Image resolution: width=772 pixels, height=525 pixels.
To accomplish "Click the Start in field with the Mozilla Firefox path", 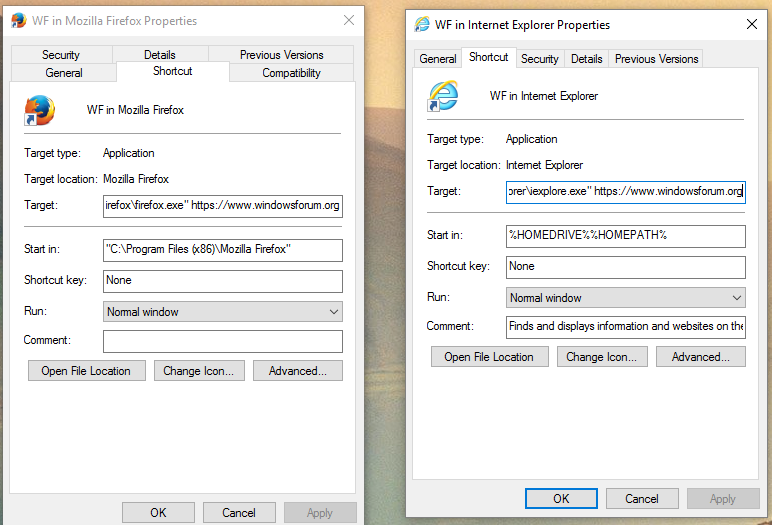I will click(x=223, y=250).
